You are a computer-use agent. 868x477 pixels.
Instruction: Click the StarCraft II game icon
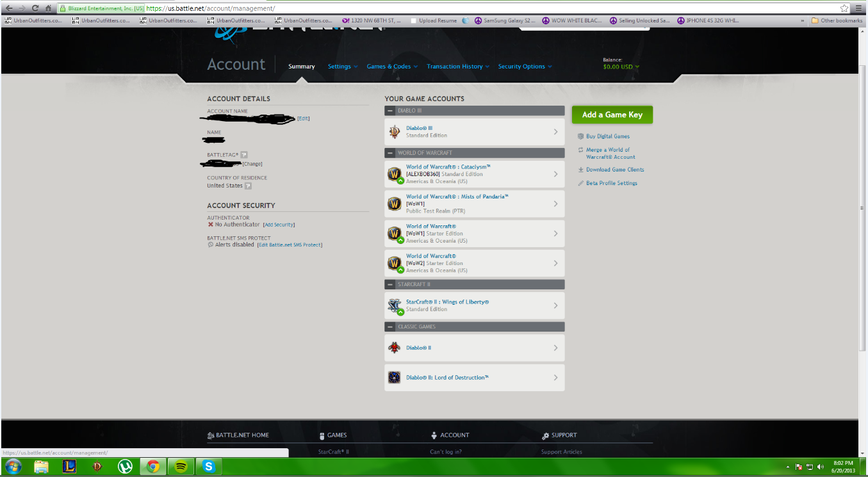pyautogui.click(x=395, y=305)
